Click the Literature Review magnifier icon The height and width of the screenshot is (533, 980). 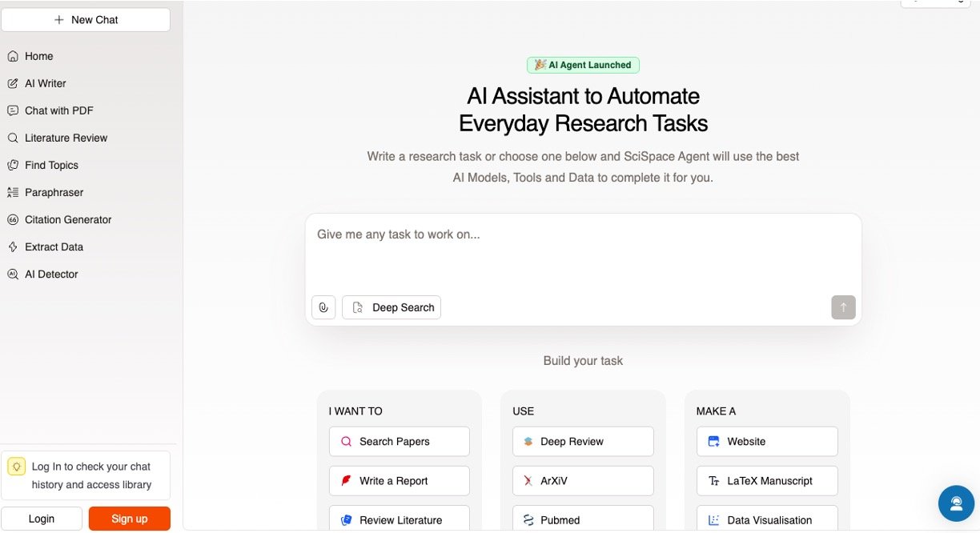tap(13, 138)
